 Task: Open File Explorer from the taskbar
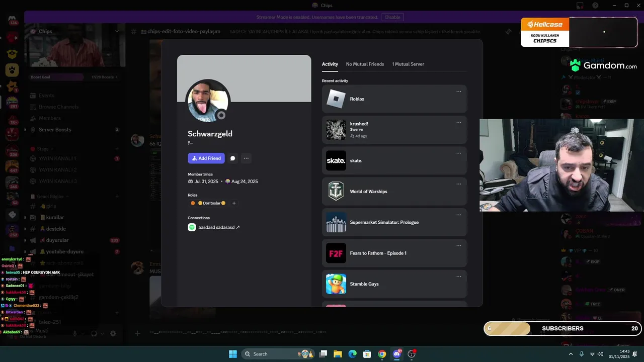[x=338, y=354]
